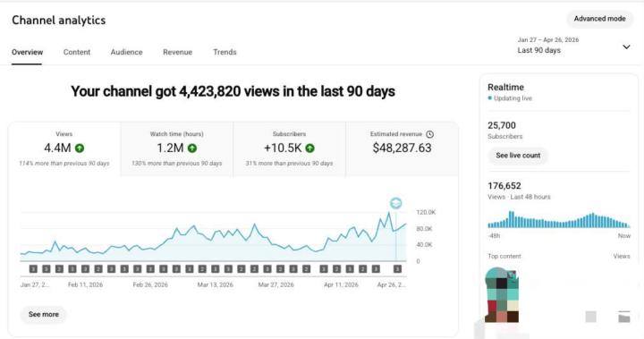The height and width of the screenshot is (339, 644).
Task: Click the 4,423,820 views headline
Action: point(233,91)
